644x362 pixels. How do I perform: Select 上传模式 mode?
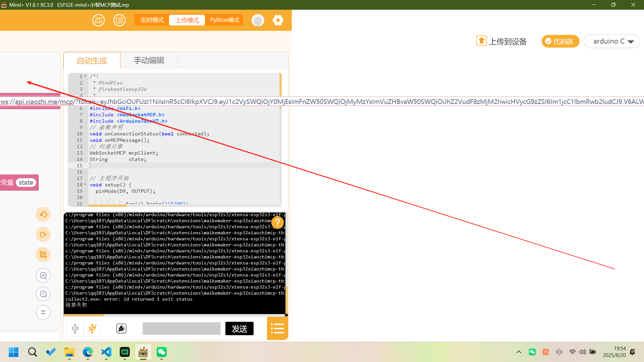(187, 20)
